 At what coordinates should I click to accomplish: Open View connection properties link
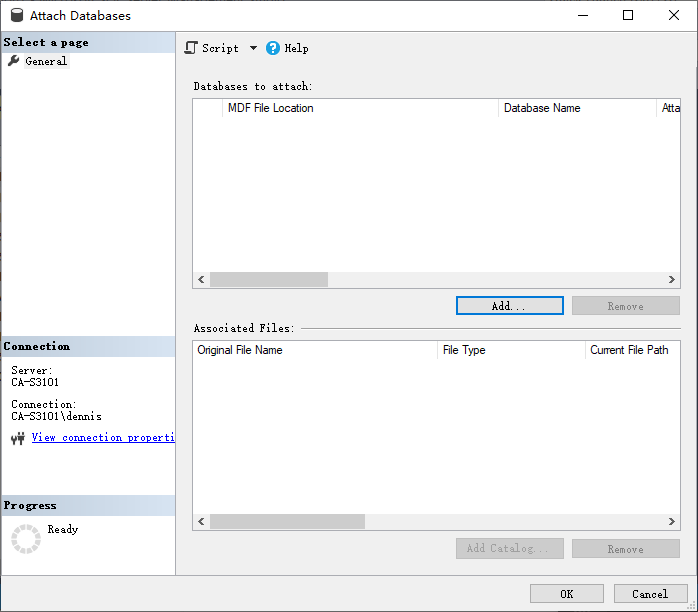click(103, 438)
